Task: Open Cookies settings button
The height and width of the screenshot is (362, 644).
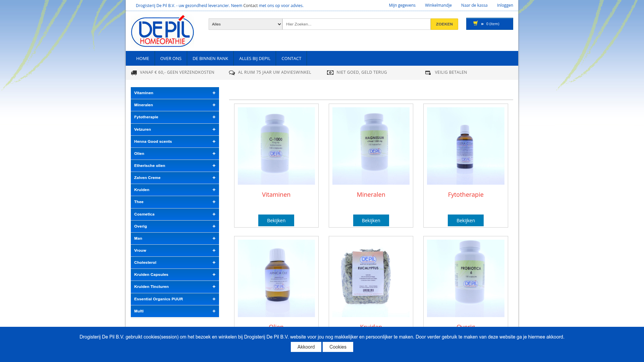Action: pos(338,347)
